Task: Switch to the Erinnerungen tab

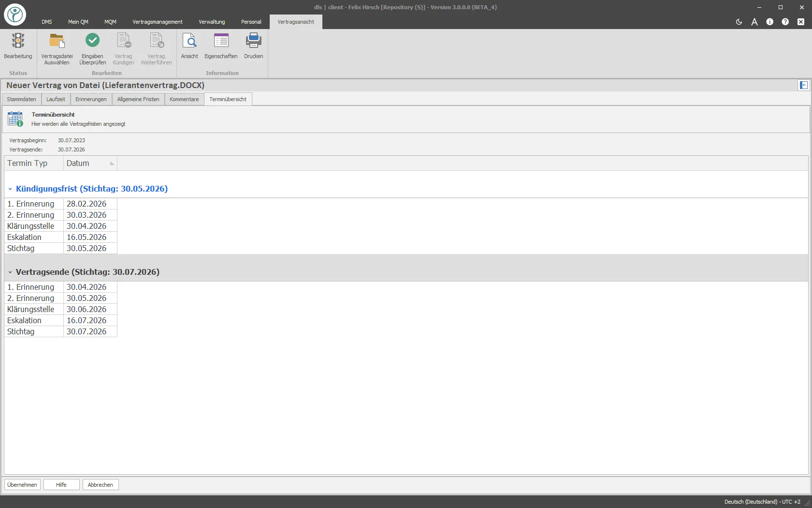Action: coord(91,99)
